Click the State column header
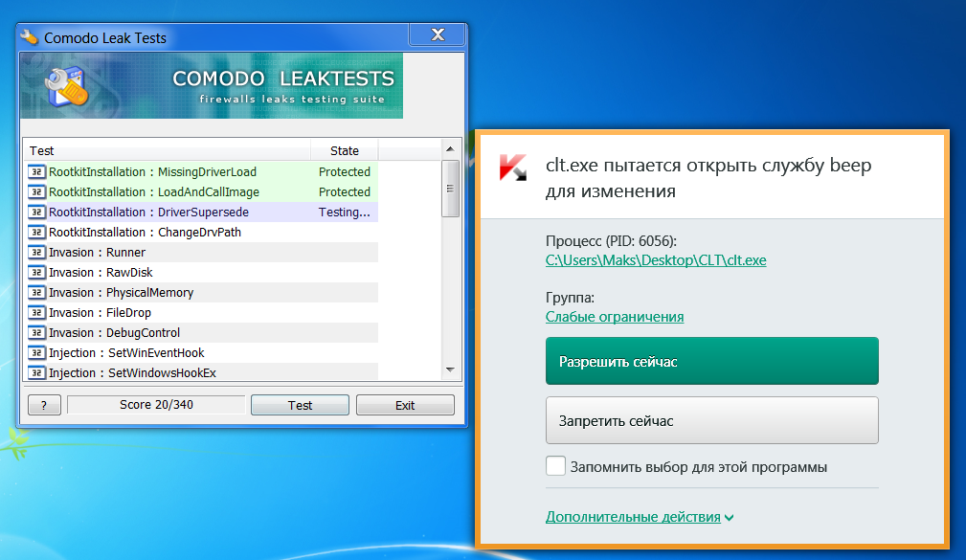The height and width of the screenshot is (560, 966). click(344, 150)
